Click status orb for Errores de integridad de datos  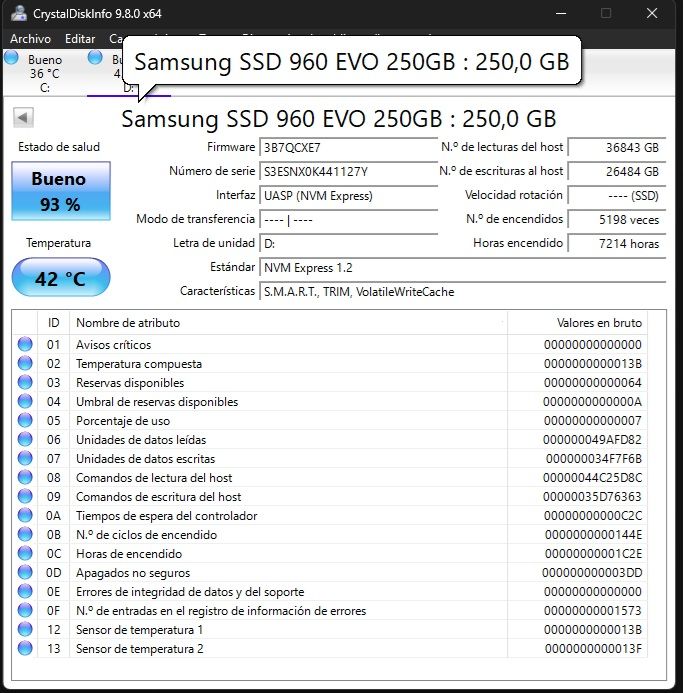(x=25, y=591)
